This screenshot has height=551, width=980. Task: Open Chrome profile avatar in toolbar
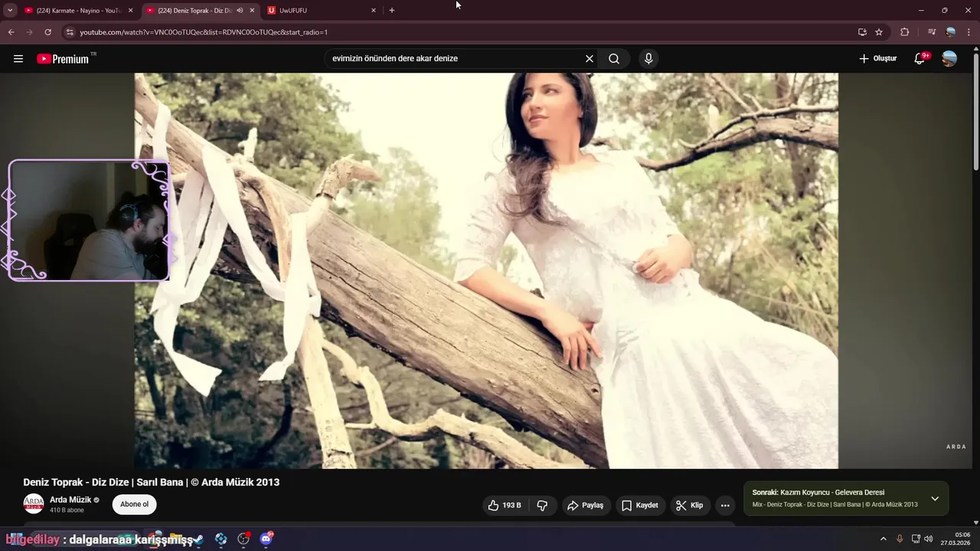pyautogui.click(x=950, y=32)
